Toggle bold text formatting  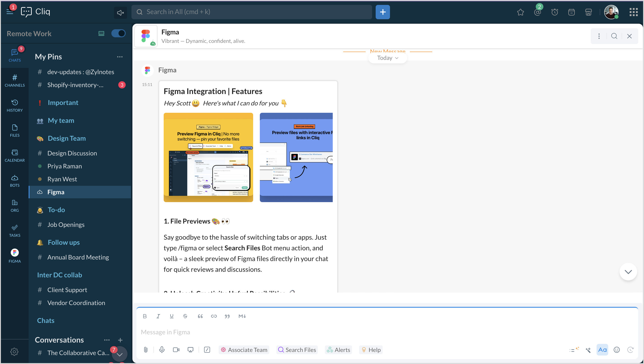tap(145, 316)
